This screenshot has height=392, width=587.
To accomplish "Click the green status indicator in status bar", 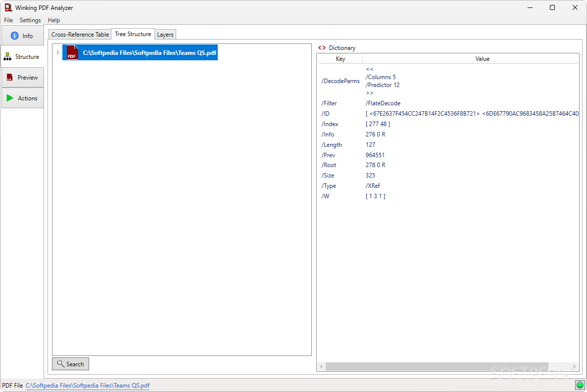I will point(580,385).
